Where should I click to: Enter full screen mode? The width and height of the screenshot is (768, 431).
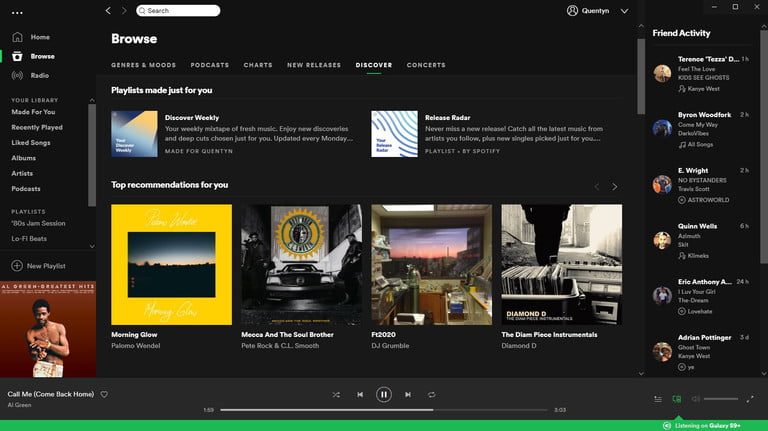pos(750,399)
